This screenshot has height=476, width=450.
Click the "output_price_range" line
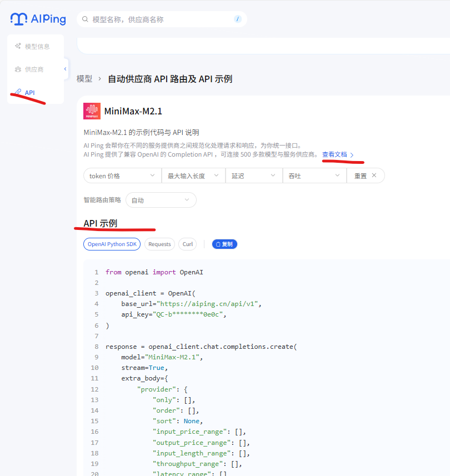[x=201, y=443]
